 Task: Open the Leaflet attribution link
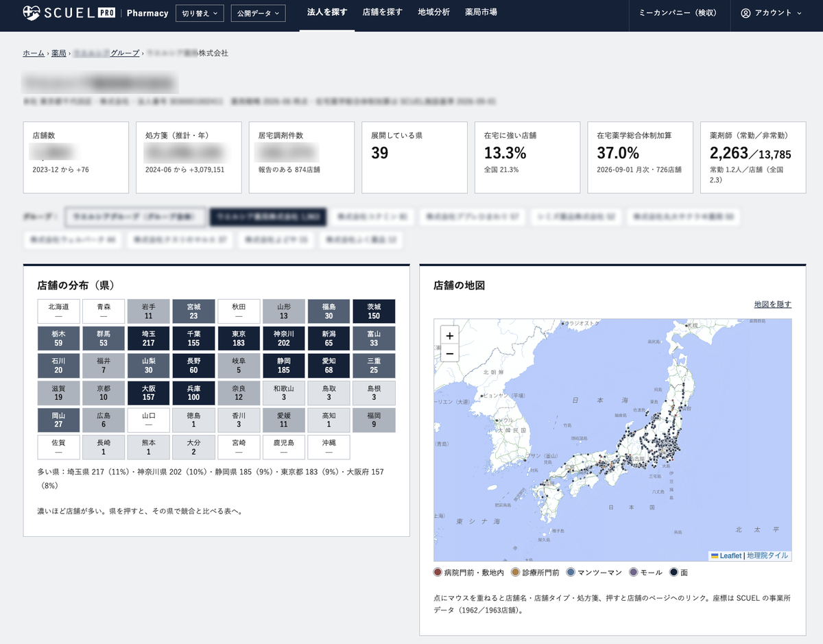726,556
